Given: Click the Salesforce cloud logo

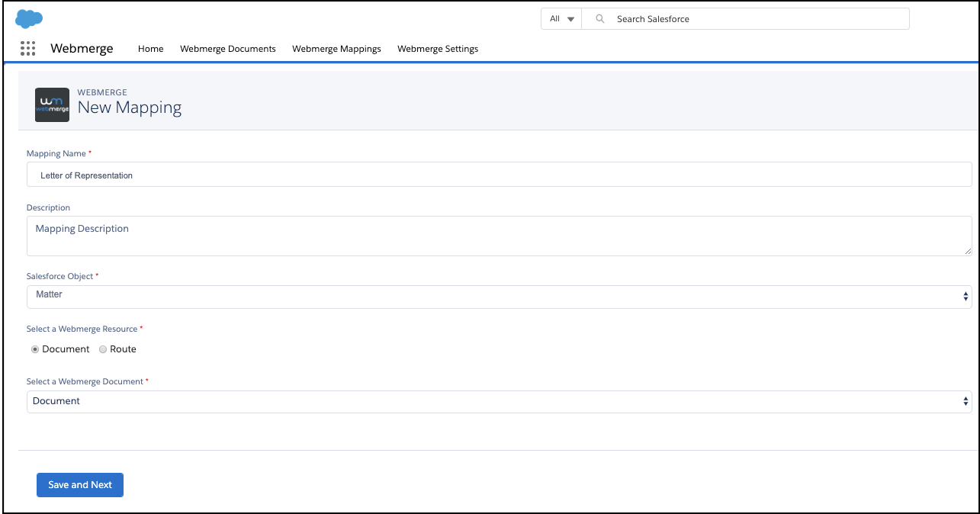Looking at the screenshot, I should pos(29,18).
